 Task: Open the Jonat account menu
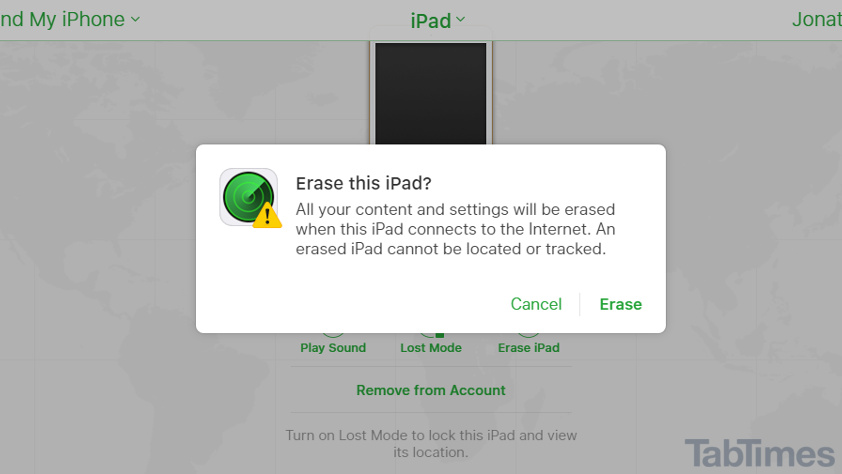click(817, 19)
